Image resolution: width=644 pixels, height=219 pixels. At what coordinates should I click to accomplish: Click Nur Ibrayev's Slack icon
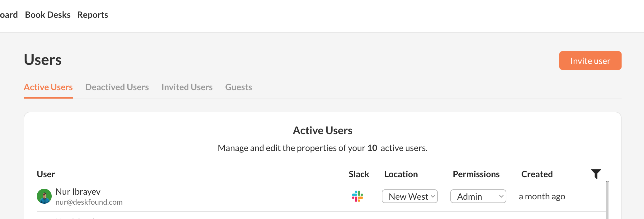pyautogui.click(x=357, y=196)
